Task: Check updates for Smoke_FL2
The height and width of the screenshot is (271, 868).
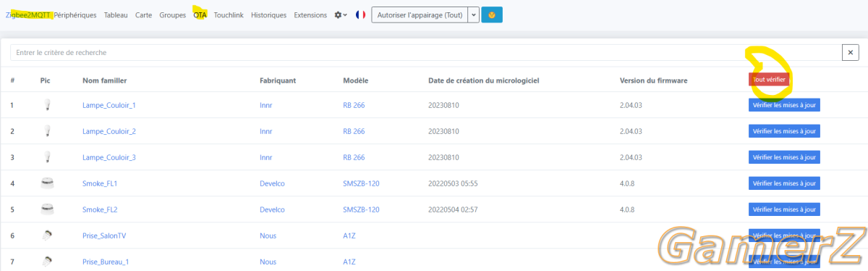Action: coord(784,209)
